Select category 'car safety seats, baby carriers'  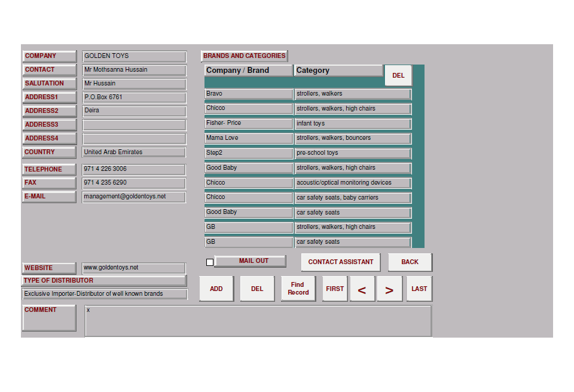coord(353,198)
